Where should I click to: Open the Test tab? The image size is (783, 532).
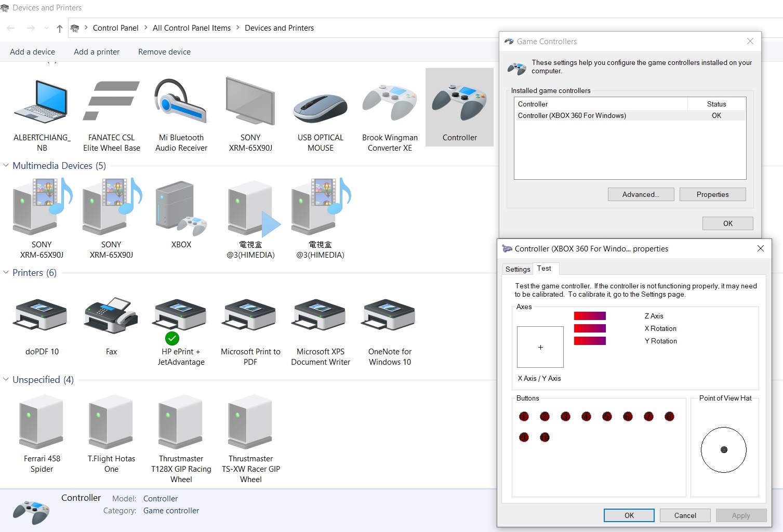[x=544, y=269]
